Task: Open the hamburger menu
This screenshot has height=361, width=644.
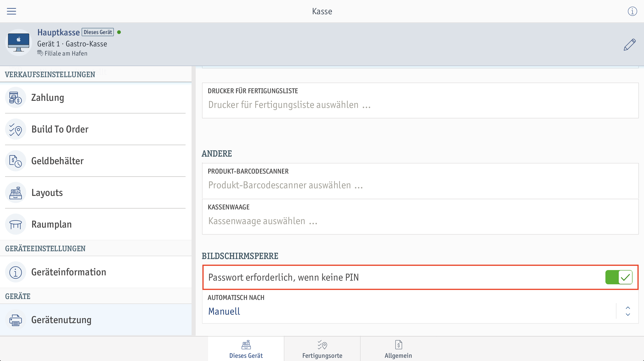Action: (11, 11)
